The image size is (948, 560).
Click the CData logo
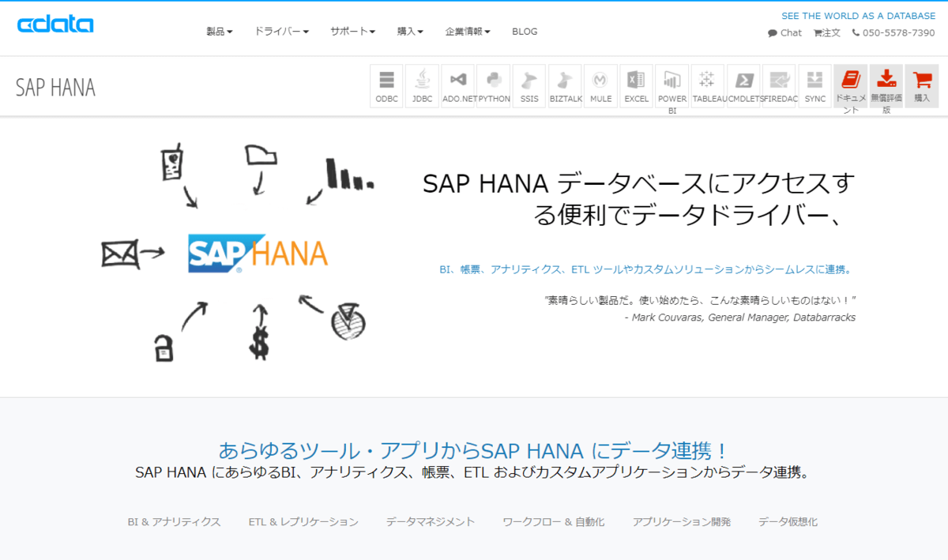[55, 24]
